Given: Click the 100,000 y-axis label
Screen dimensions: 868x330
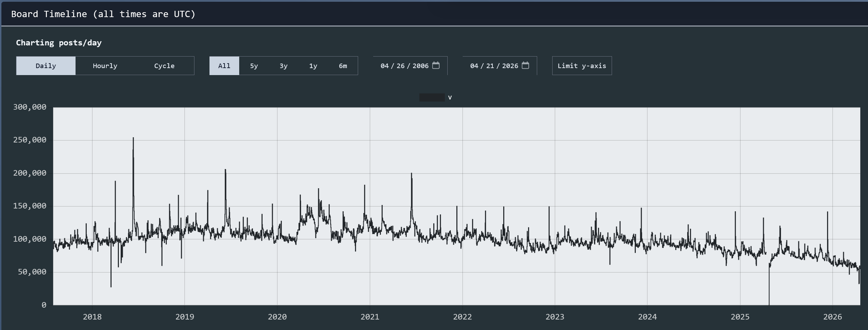Looking at the screenshot, I should click(30, 239).
